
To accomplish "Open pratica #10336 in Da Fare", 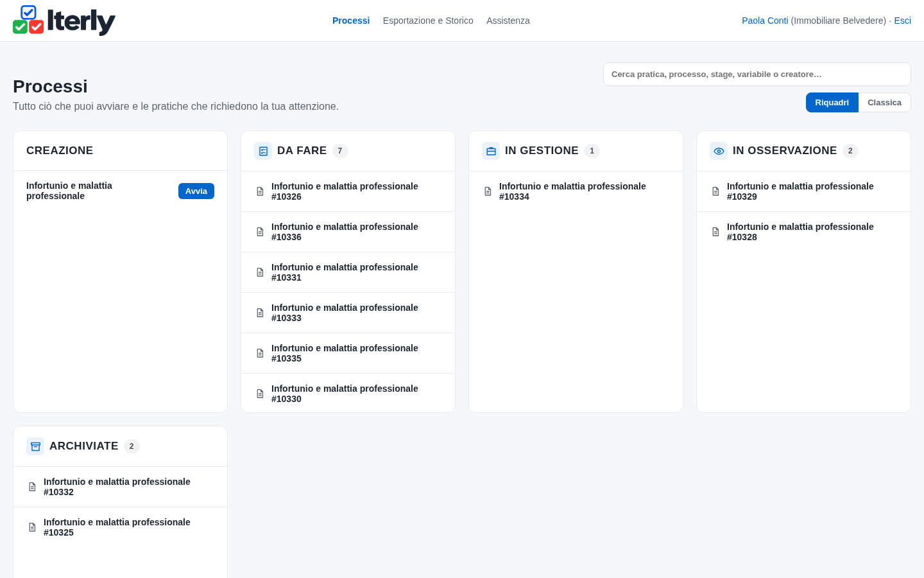I will [x=348, y=232].
